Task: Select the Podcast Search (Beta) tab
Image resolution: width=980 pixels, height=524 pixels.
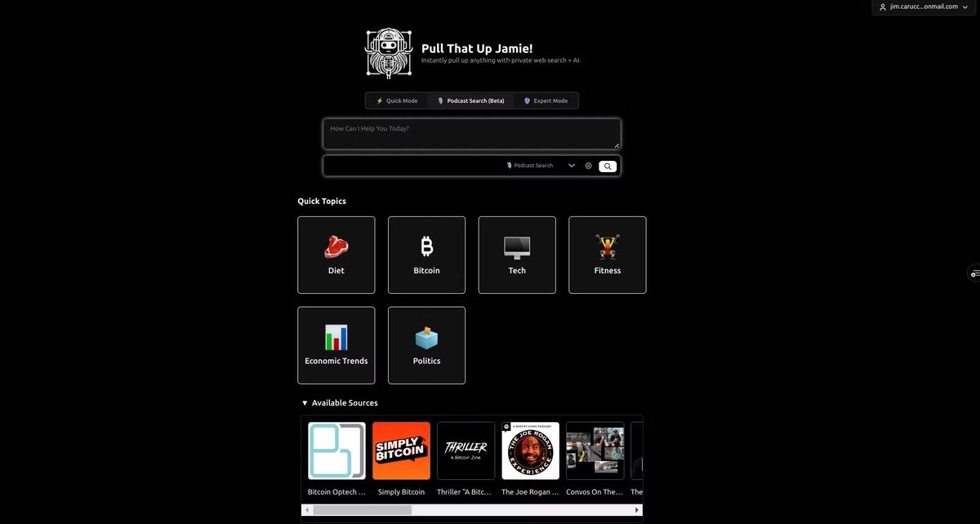Action: click(x=471, y=101)
